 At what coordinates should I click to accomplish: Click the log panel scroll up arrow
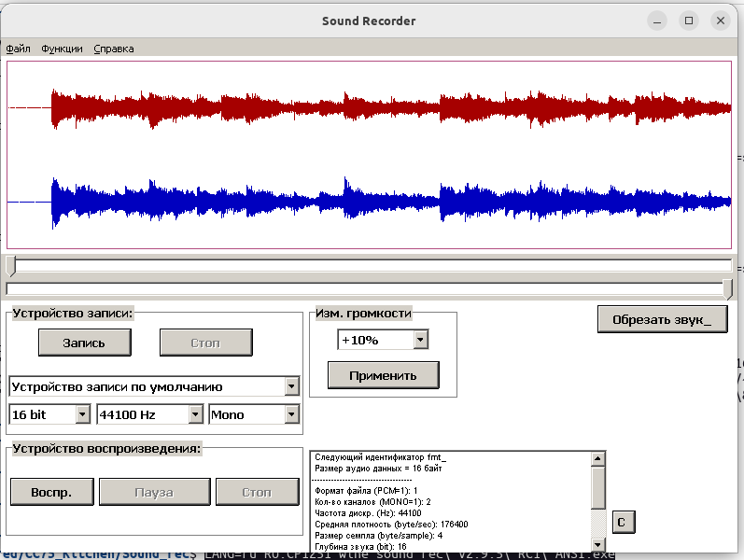597,458
